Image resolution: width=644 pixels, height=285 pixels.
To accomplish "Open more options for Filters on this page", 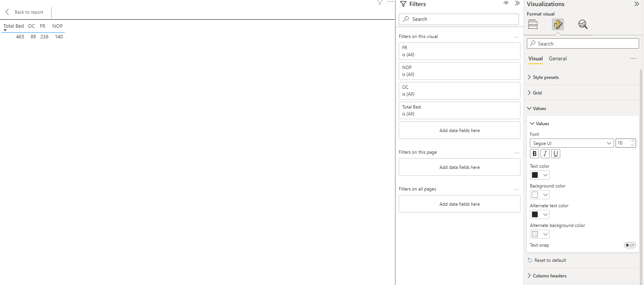I will pos(517,153).
